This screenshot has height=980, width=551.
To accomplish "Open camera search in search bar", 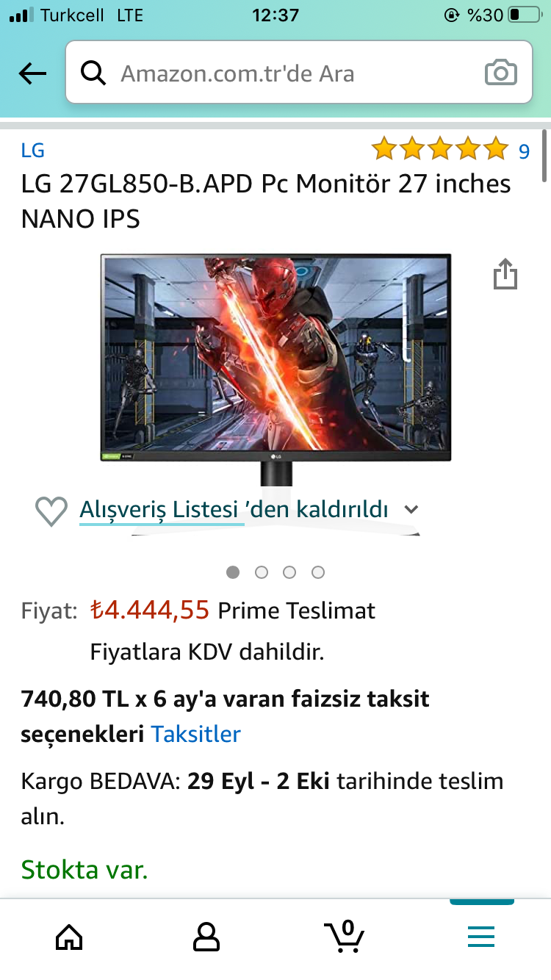I will 501,73.
